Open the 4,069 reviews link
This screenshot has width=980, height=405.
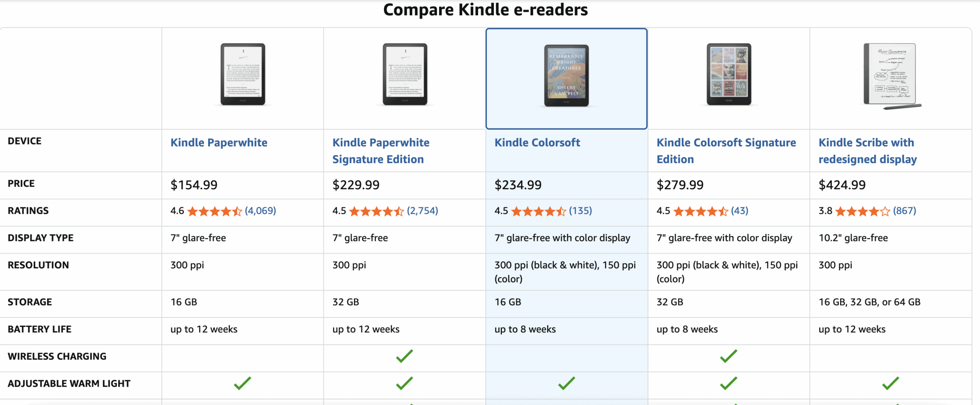tap(260, 211)
